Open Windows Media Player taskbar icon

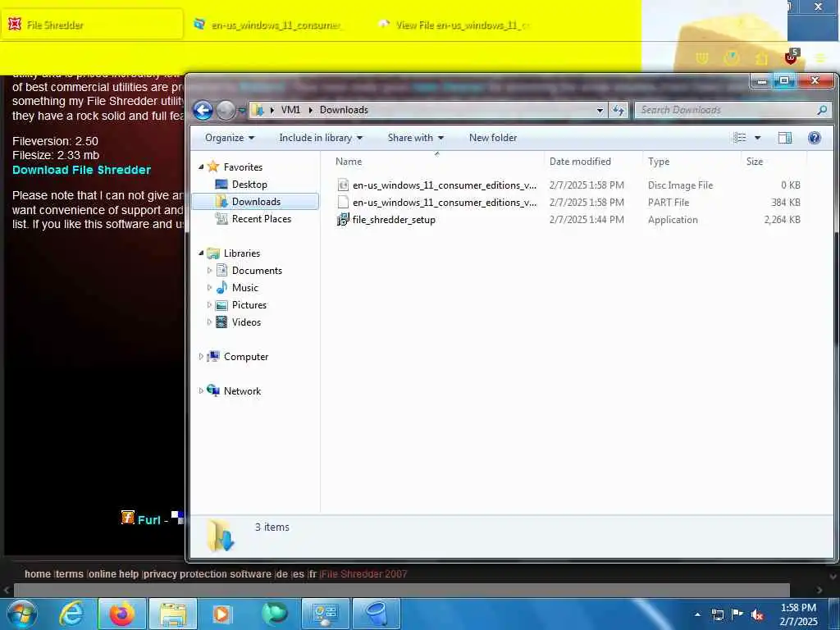coord(222,614)
